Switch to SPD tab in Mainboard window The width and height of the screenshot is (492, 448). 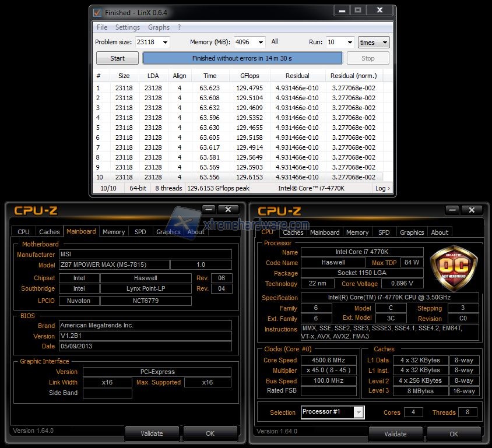(140, 232)
